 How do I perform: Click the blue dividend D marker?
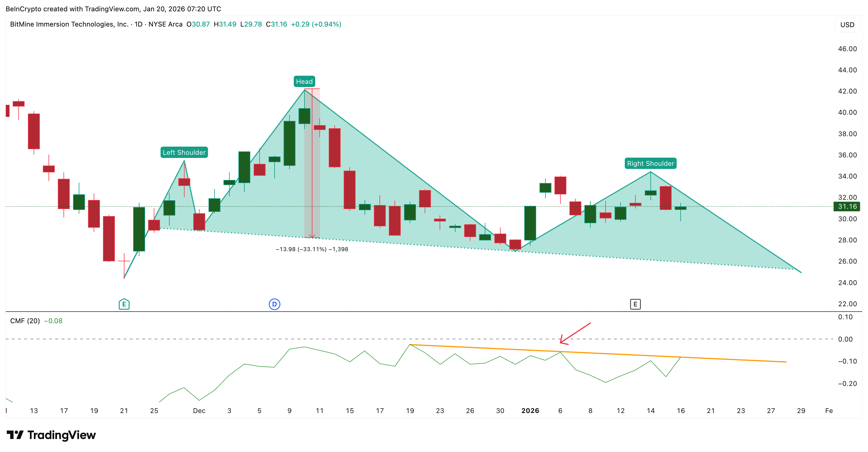(x=274, y=304)
